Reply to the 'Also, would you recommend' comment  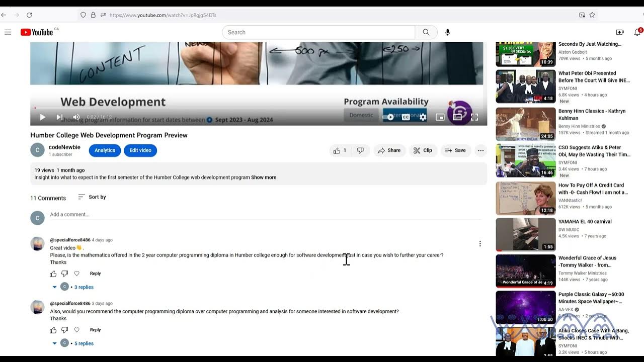coord(95,330)
